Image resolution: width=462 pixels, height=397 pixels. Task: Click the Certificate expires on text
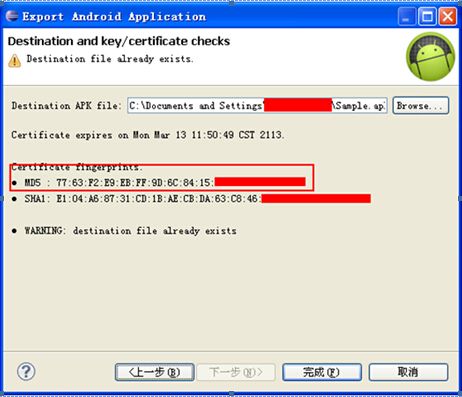(148, 135)
